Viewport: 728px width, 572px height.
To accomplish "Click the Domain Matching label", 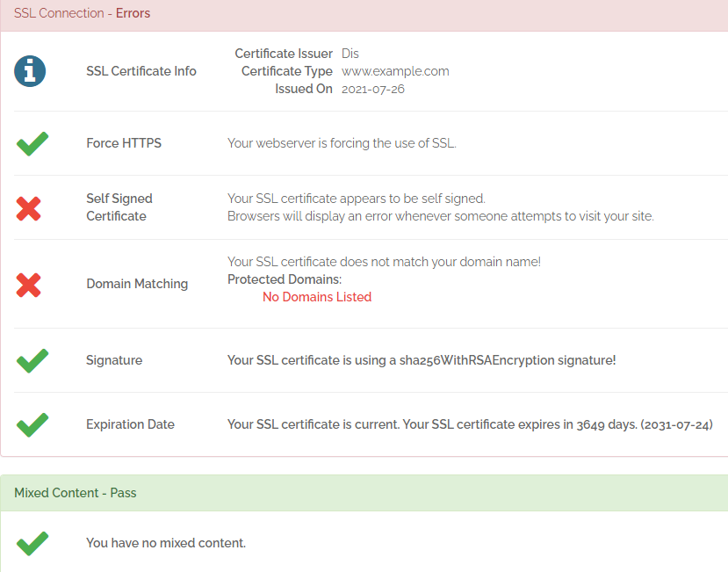I will pos(137,284).
